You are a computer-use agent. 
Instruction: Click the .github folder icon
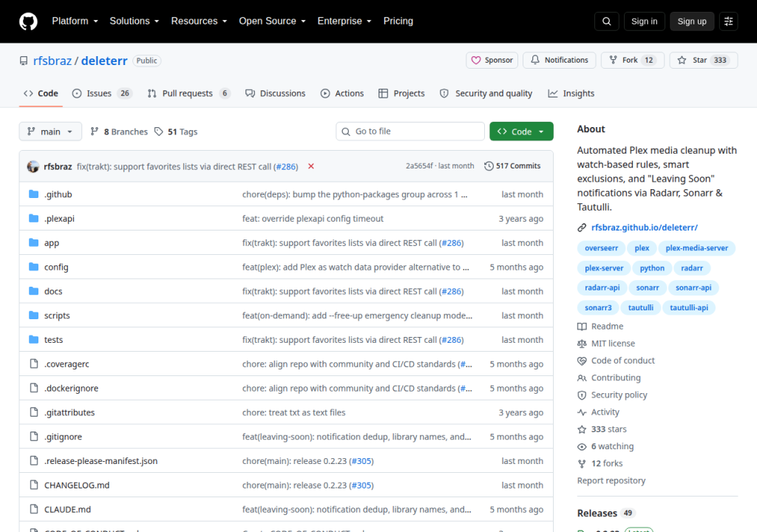(x=33, y=194)
